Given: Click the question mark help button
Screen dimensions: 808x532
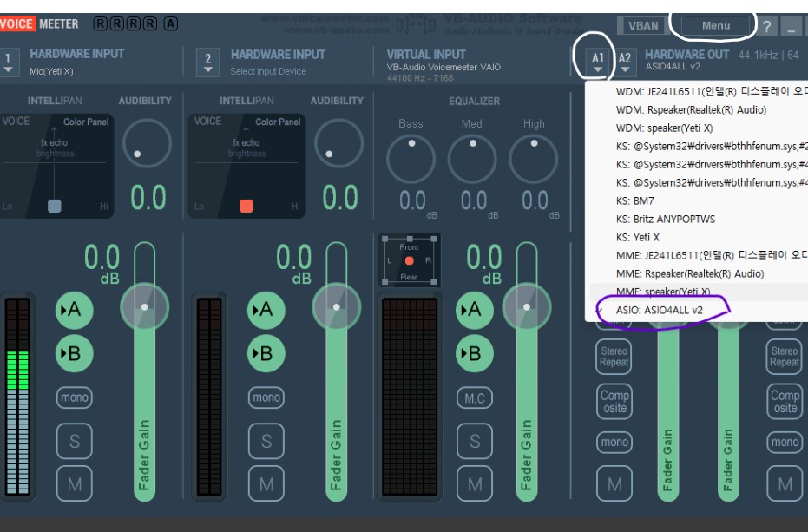Looking at the screenshot, I should point(767,26).
